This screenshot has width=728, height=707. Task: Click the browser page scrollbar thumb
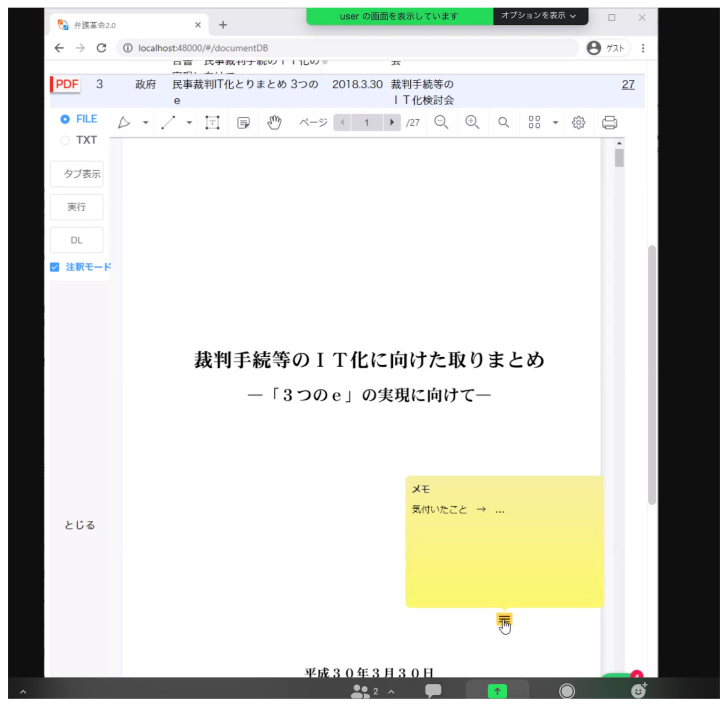[x=652, y=375]
